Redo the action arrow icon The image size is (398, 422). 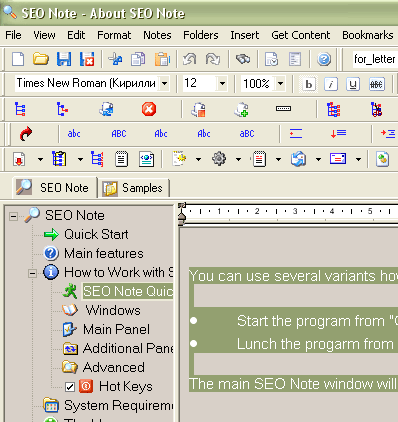tap(212, 60)
